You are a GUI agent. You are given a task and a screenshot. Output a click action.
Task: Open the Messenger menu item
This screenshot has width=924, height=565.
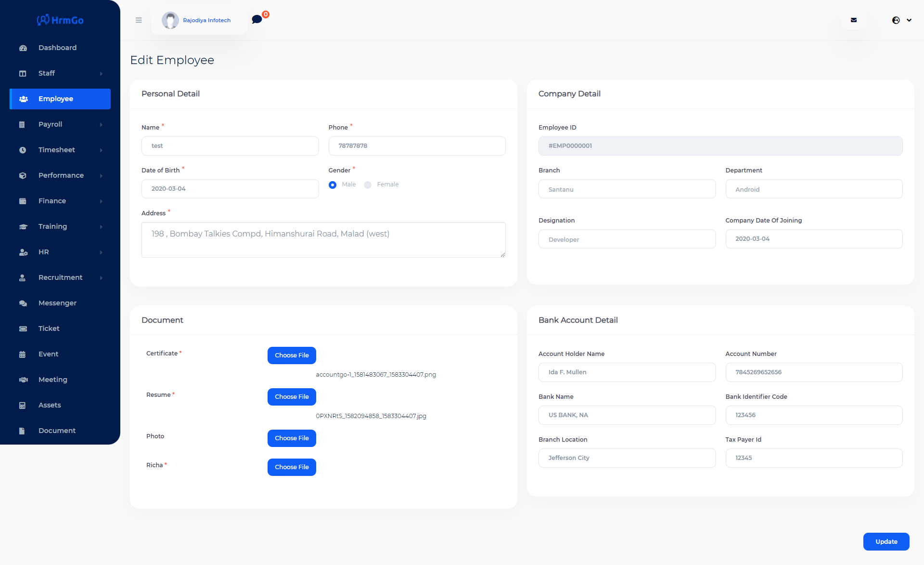[x=57, y=303]
